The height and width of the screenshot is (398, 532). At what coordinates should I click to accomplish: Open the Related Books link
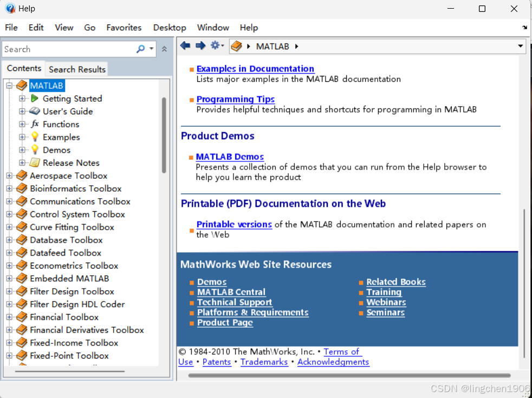pyautogui.click(x=396, y=282)
